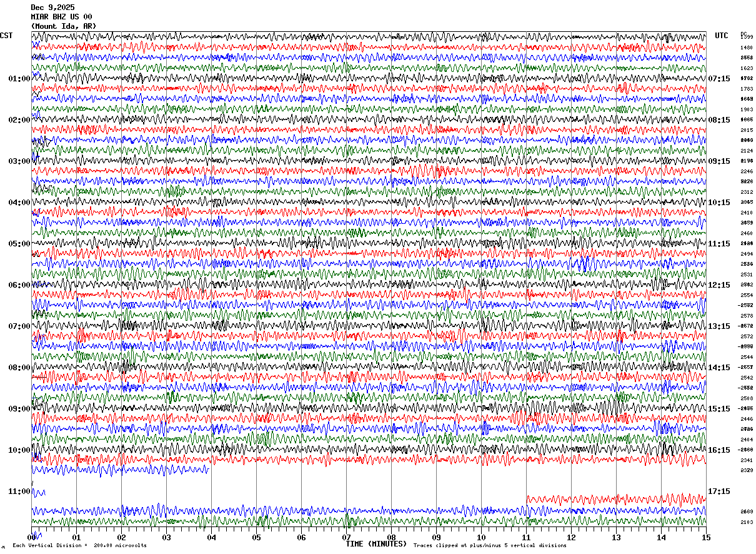This screenshot has width=756, height=554.
Task: Click the DC offset value "1480"
Action: 747,48
